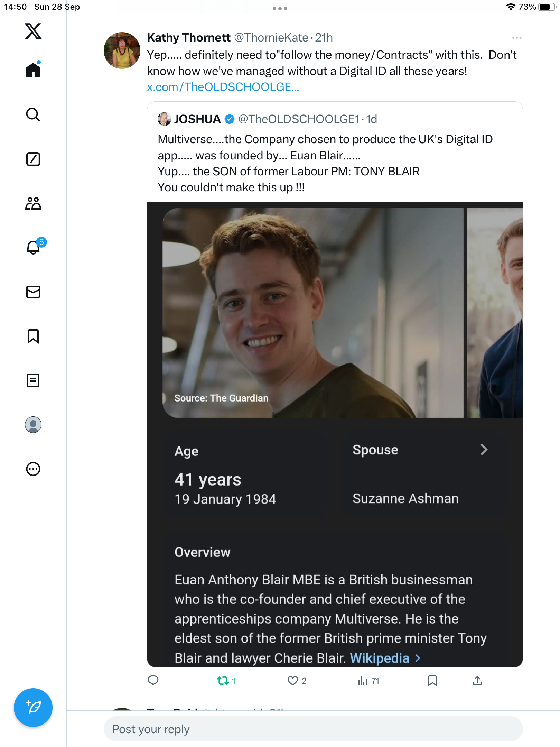Open the three-dot menu on Kathy's post
The width and height of the screenshot is (560, 747).
[516, 38]
